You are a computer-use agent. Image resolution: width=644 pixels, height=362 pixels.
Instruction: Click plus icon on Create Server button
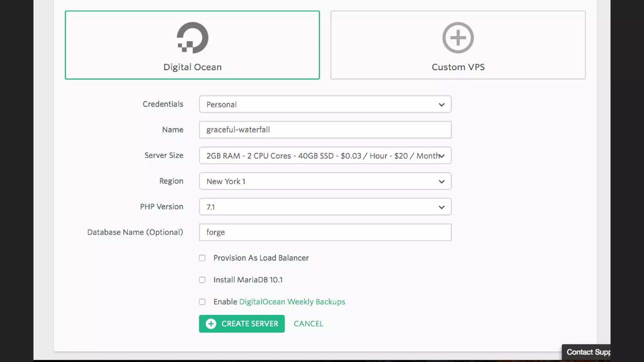click(211, 324)
